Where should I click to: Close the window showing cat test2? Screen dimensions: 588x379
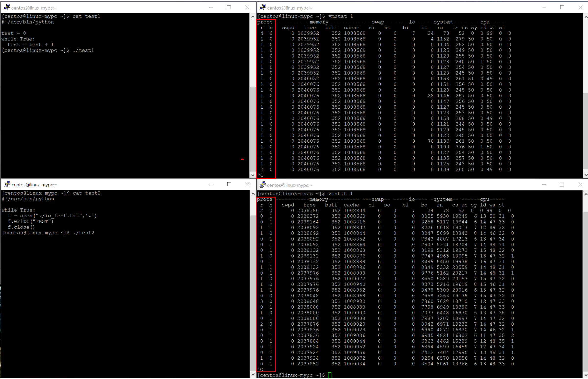pyautogui.click(x=247, y=184)
